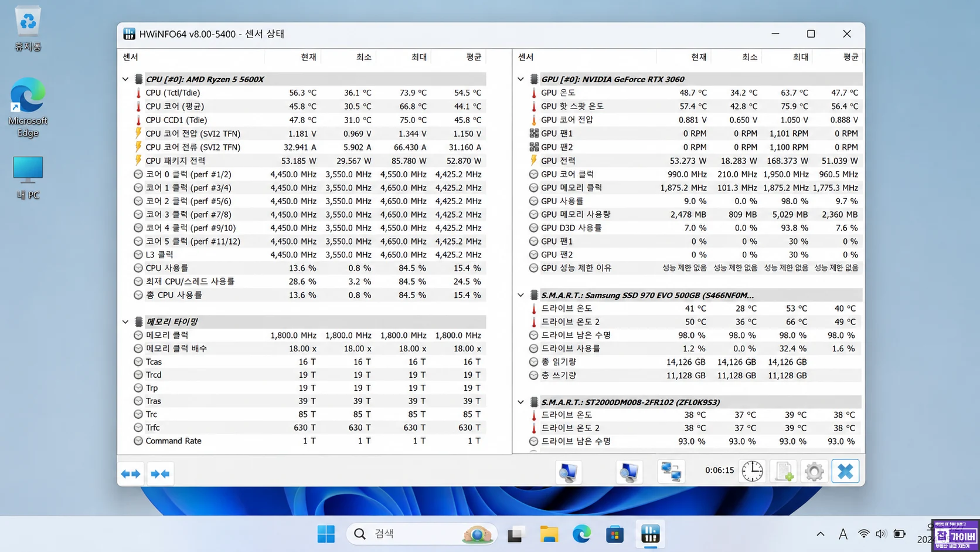The image size is (980, 552).
Task: Select the 총 읽기량 row
Action: coord(695,362)
